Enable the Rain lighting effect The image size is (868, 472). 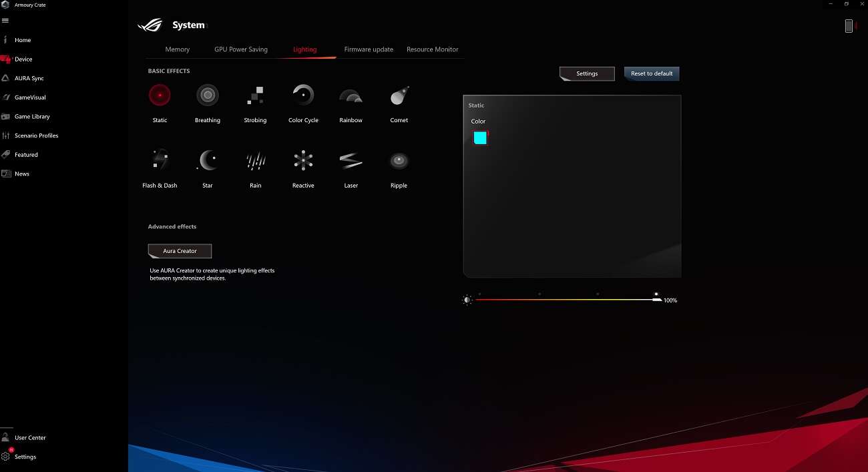(255, 161)
